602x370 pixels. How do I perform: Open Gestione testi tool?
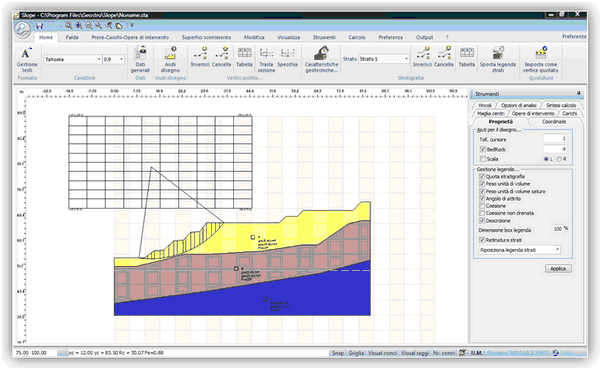coord(27,59)
